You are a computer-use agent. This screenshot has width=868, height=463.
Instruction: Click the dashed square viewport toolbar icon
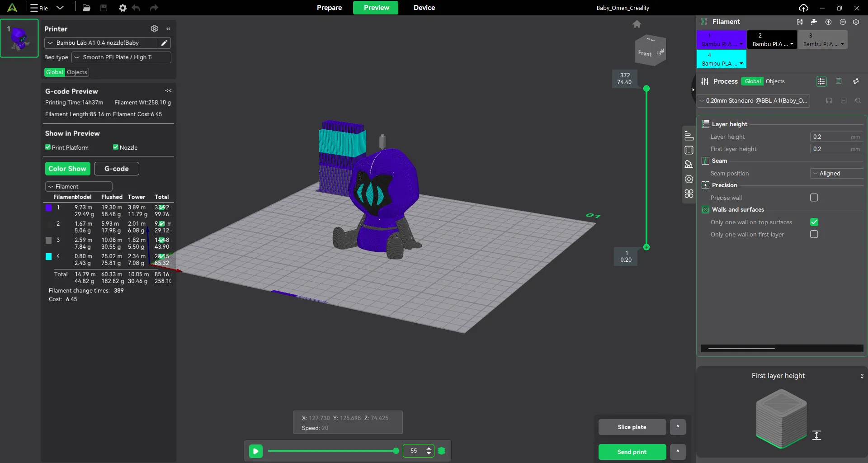coord(689,150)
